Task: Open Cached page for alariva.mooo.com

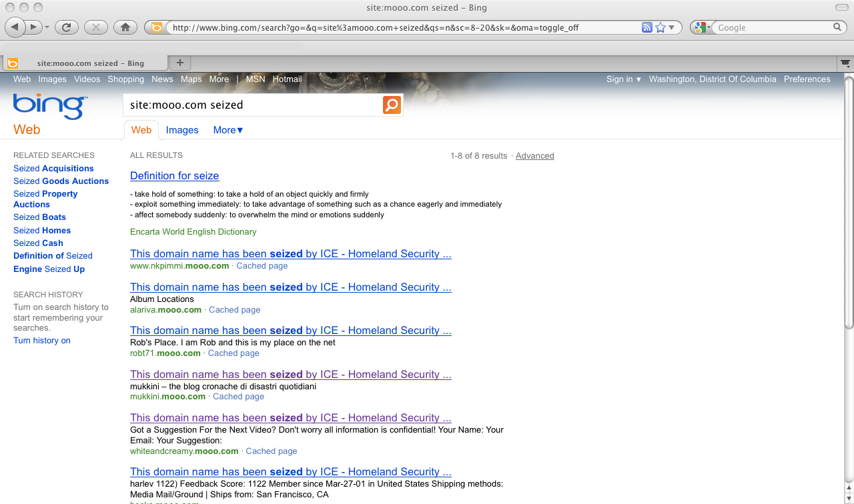Action: (234, 310)
